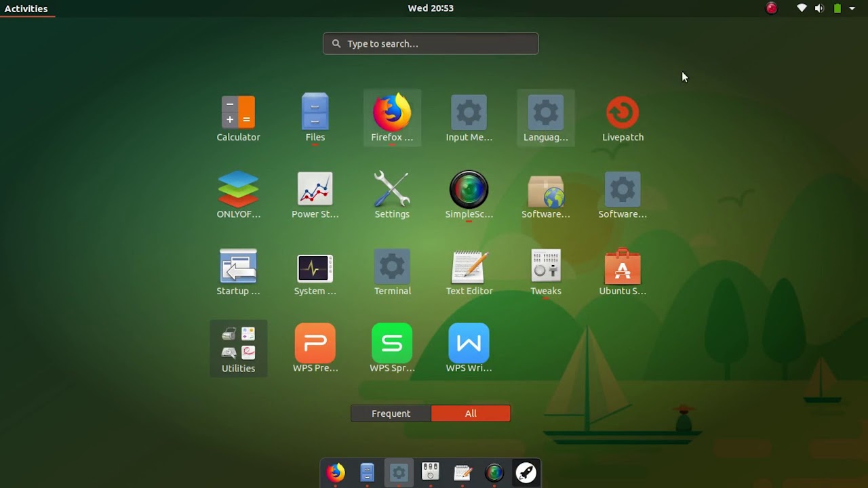Screen dimensions: 868x488
Task: Click screen recorder lens icon in the dock
Action: pos(494,472)
